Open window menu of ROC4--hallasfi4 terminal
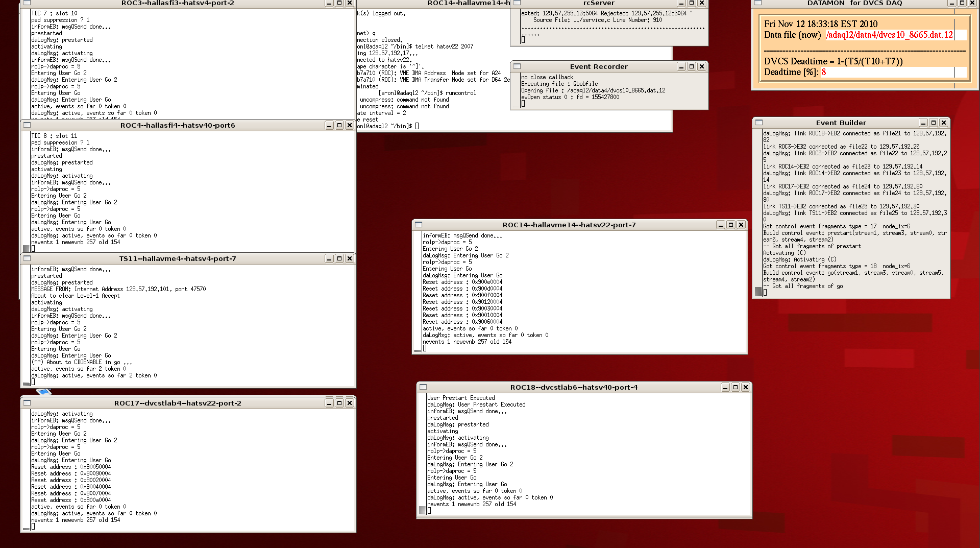The width and height of the screenshot is (980, 548). click(x=27, y=125)
